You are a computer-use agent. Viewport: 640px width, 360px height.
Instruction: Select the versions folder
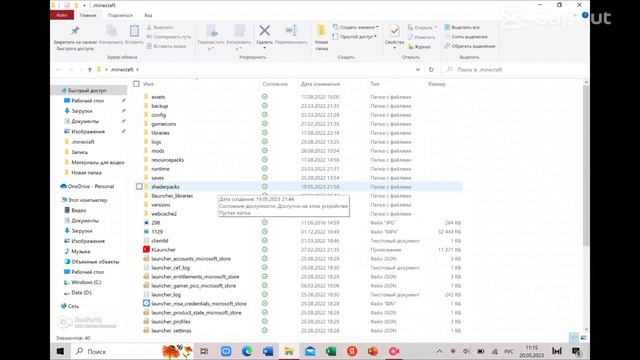tap(160, 204)
